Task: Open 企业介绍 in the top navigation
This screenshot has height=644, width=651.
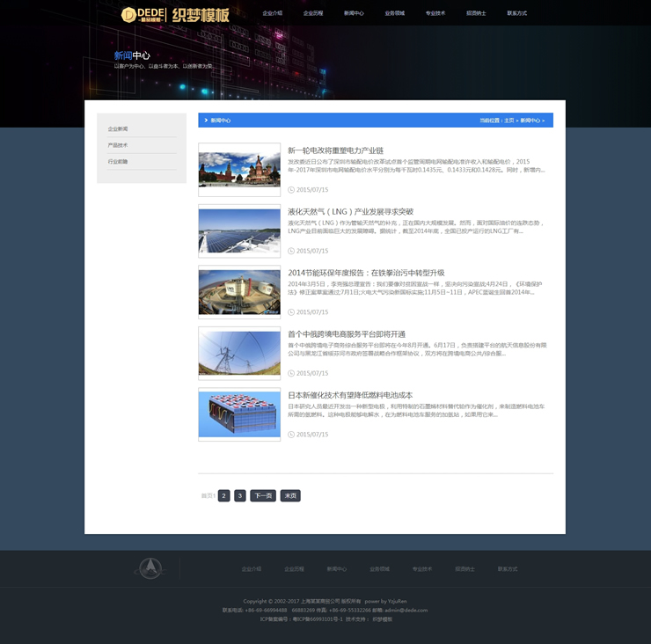Action: coord(273,14)
